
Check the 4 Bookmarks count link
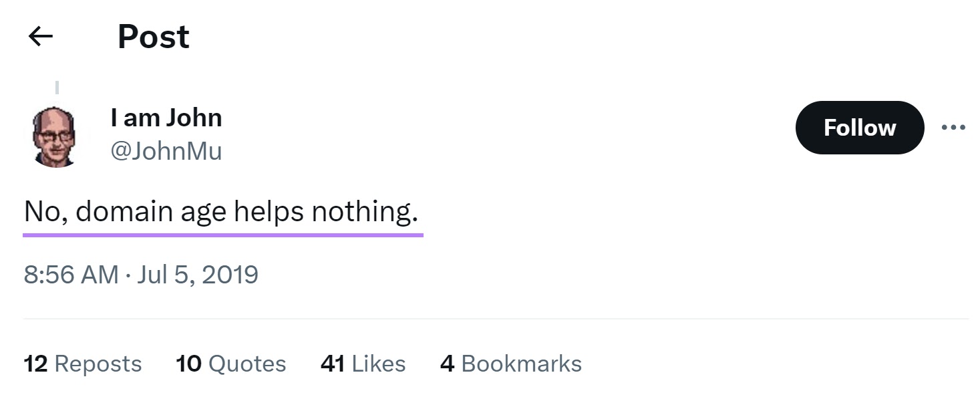pos(511,364)
